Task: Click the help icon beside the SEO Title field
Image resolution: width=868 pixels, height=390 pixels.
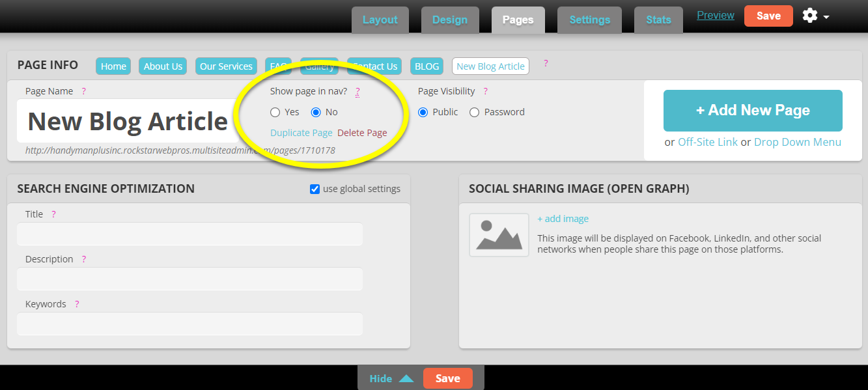Action: pos(53,214)
